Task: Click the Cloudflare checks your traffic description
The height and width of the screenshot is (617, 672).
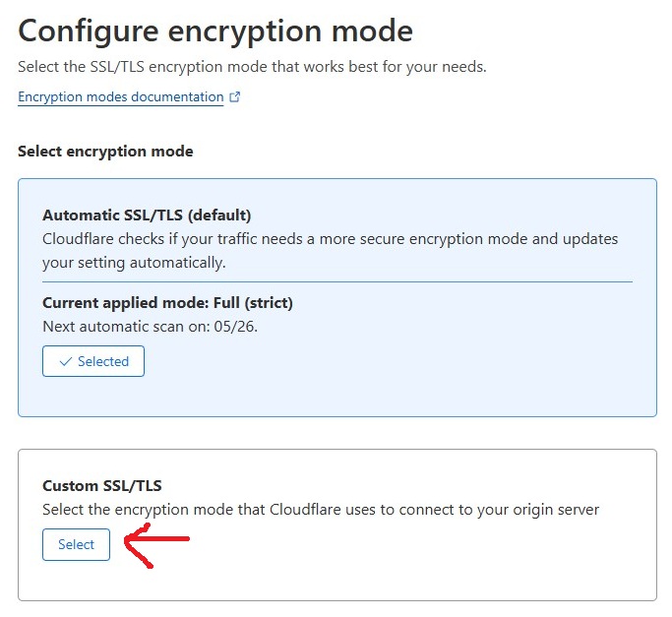Action: 330,239
